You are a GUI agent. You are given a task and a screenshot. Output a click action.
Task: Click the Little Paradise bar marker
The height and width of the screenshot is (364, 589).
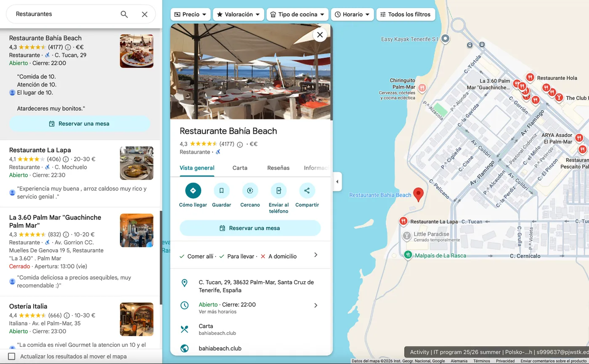point(406,235)
